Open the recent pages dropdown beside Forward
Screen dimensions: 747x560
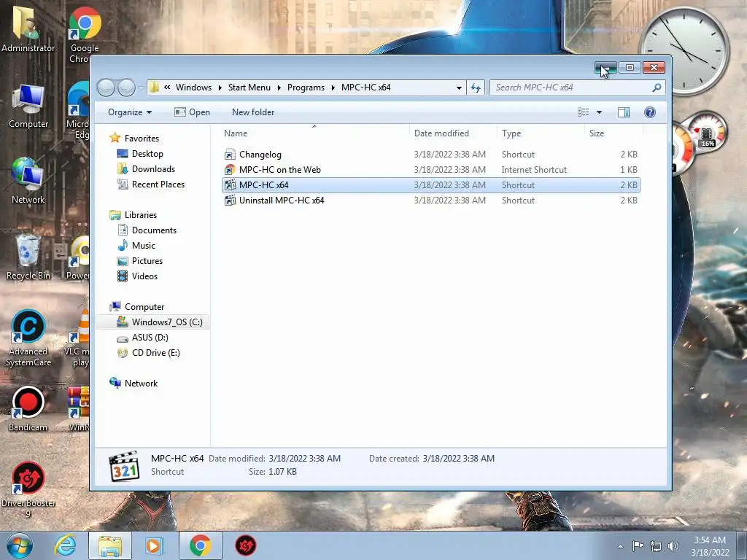pyautogui.click(x=141, y=87)
